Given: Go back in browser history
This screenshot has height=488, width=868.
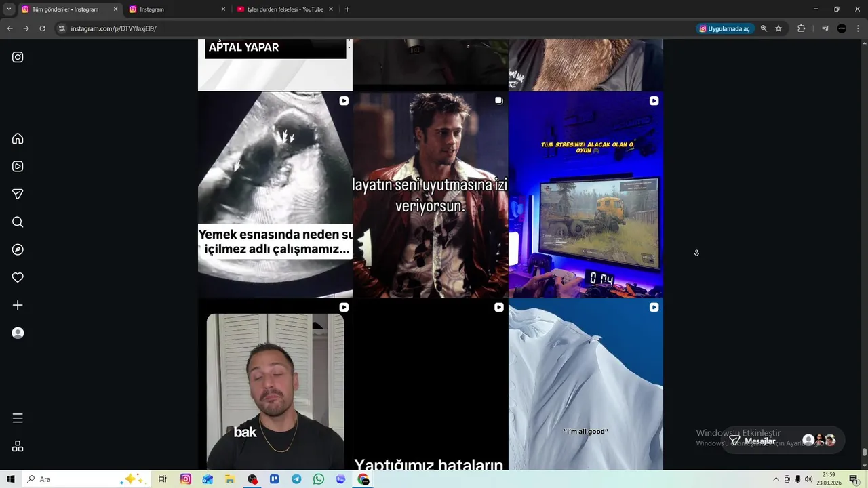Looking at the screenshot, I should coord(9,28).
